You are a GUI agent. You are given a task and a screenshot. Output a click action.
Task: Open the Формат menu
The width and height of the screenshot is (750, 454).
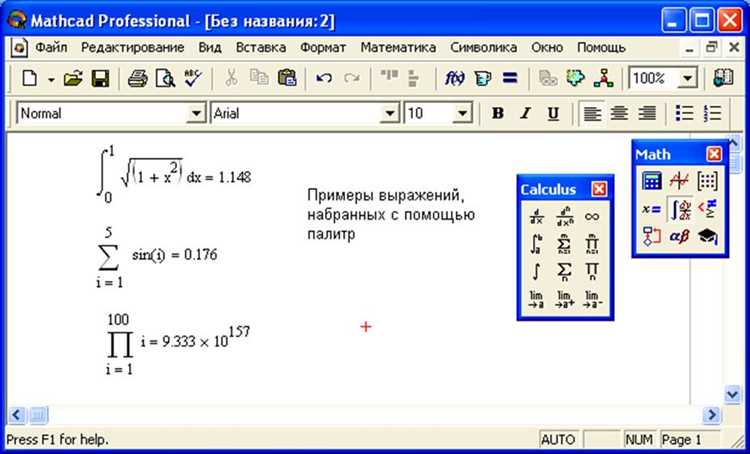[323, 48]
